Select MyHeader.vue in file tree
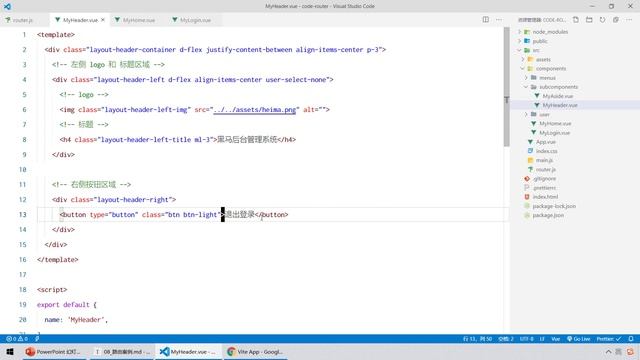 560,105
